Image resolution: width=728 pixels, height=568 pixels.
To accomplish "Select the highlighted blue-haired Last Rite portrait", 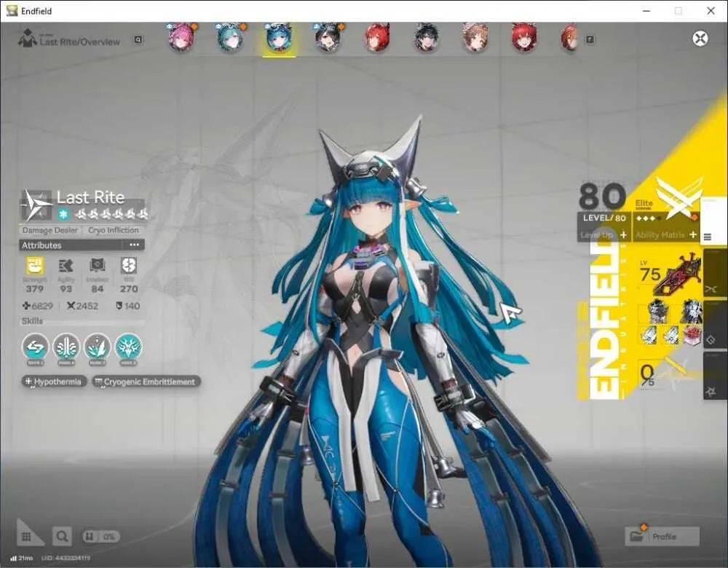I will pyautogui.click(x=279, y=39).
